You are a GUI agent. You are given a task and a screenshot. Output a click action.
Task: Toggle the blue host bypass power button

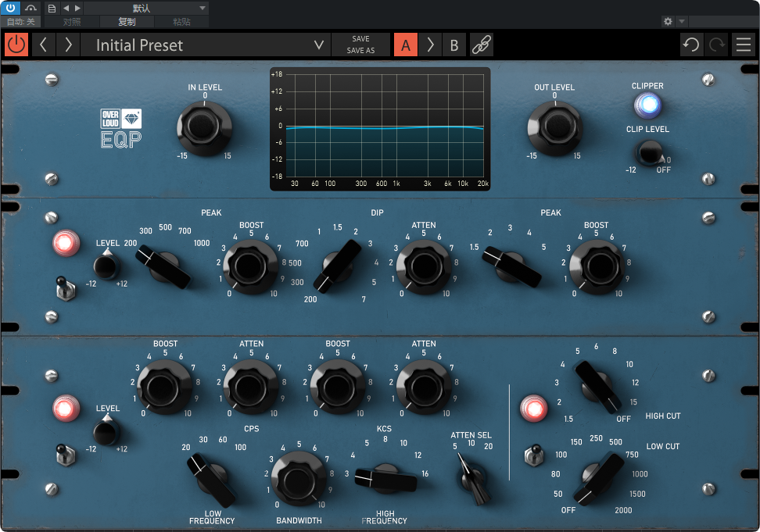(x=10, y=8)
